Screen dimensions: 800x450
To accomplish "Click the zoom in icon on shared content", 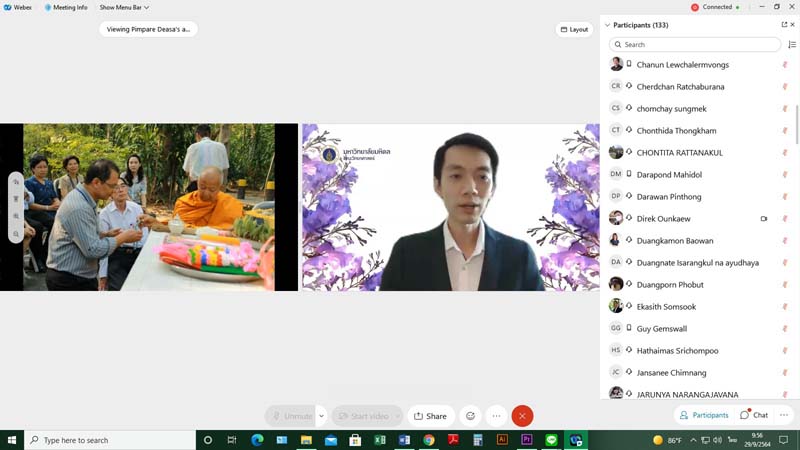I will click(16, 216).
